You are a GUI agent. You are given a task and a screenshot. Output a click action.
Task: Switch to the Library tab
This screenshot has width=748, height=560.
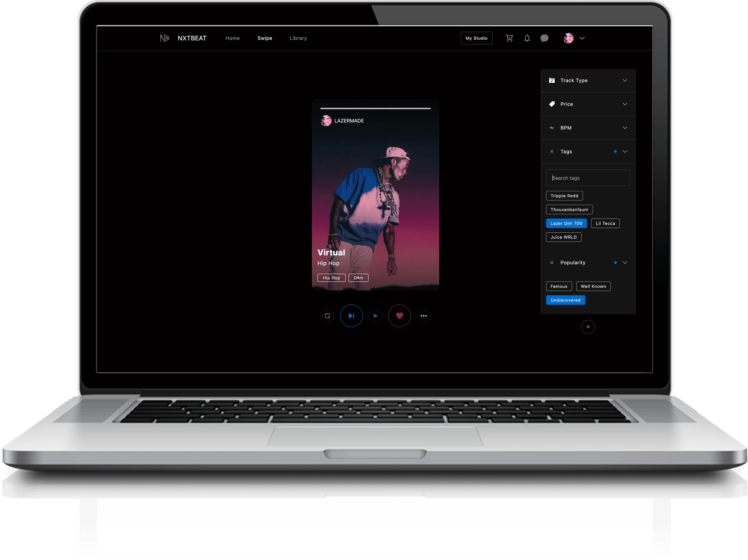pos(298,38)
